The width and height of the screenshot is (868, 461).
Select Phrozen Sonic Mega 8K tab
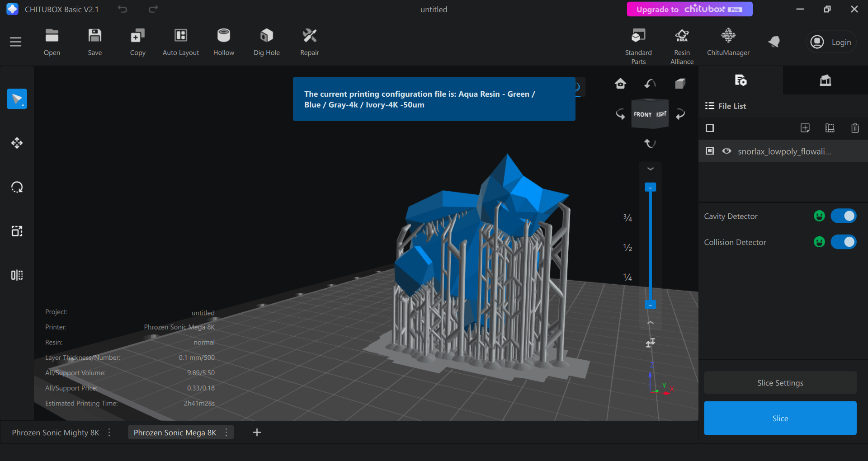pyautogui.click(x=175, y=433)
